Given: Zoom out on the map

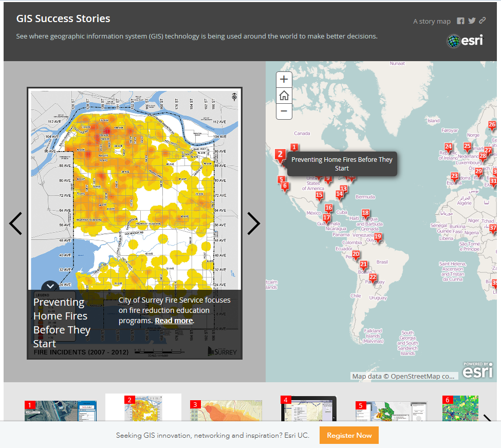Looking at the screenshot, I should coord(284,111).
